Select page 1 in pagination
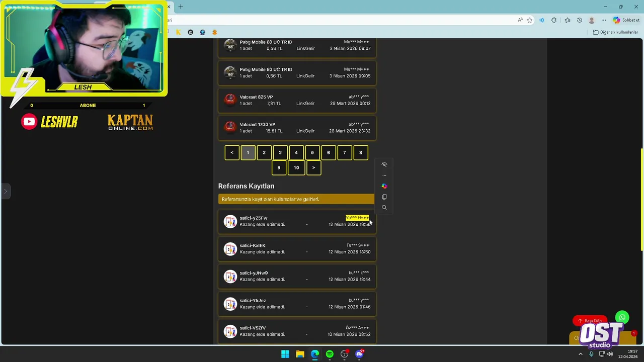Viewport: 644px width, 362px height. (x=248, y=152)
